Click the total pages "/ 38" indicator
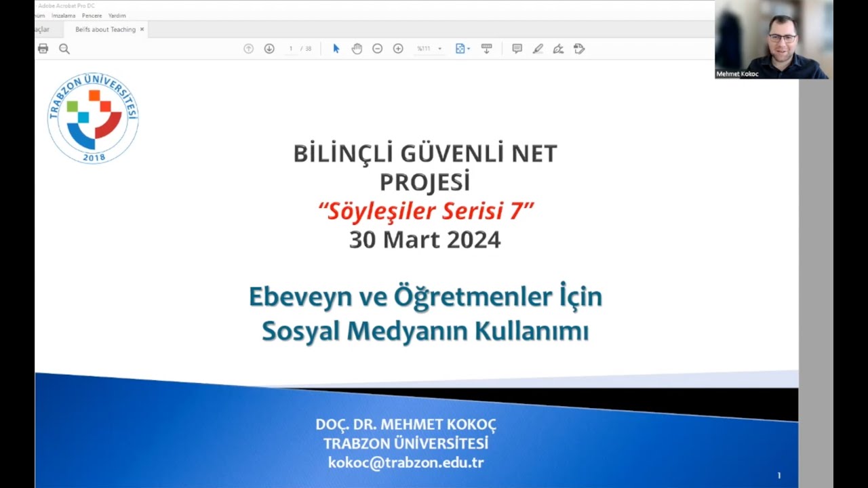This screenshot has width=868, height=488. point(306,49)
